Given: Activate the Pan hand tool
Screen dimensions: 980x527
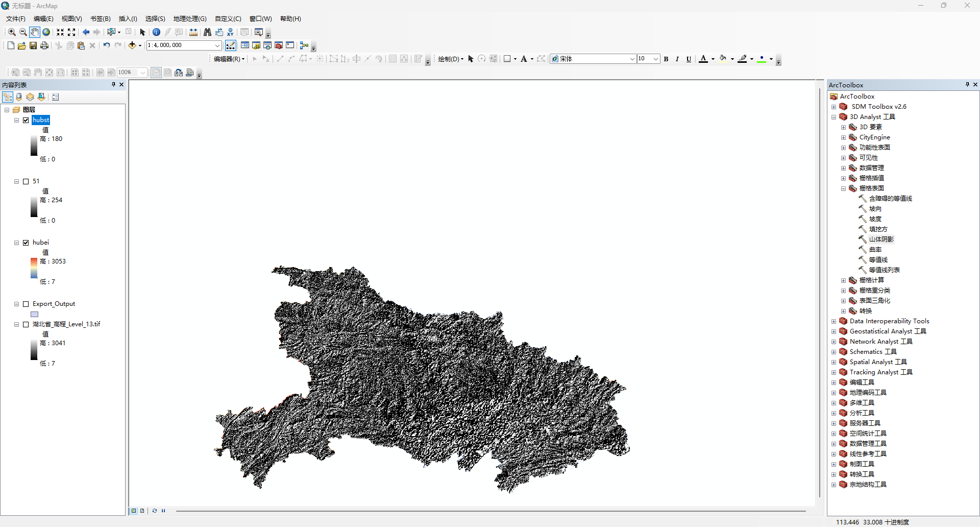Looking at the screenshot, I should pyautogui.click(x=34, y=32).
